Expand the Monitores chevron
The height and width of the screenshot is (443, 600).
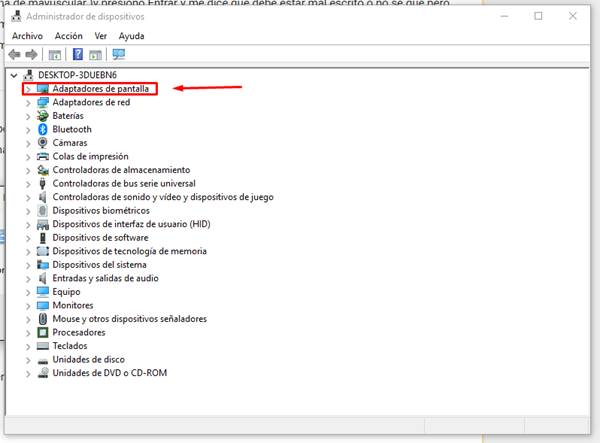coord(28,306)
